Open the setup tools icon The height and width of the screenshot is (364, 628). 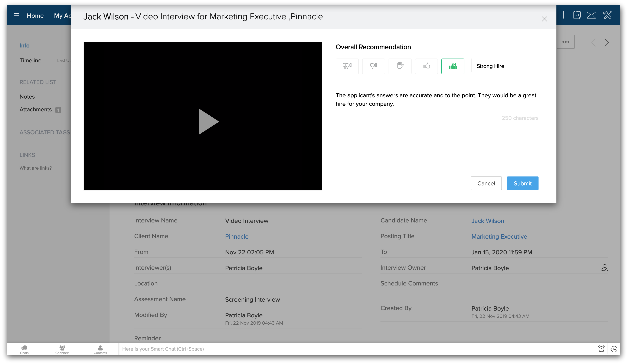[607, 15]
